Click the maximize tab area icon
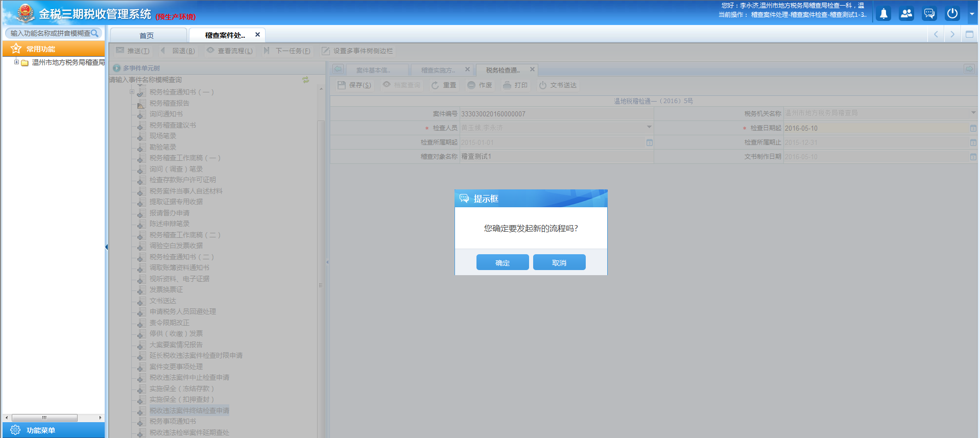The height and width of the screenshot is (438, 980). click(969, 34)
